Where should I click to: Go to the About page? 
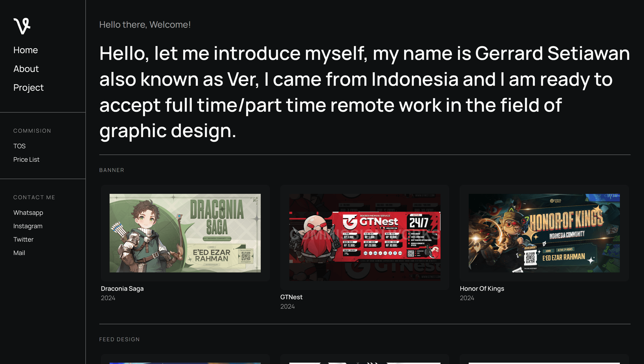pos(26,69)
